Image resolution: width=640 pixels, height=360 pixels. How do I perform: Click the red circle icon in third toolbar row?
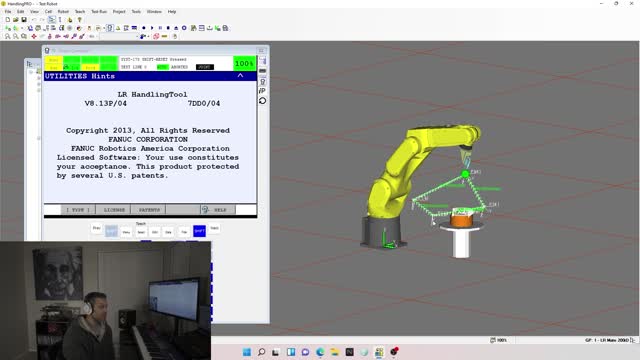[x=156, y=36]
